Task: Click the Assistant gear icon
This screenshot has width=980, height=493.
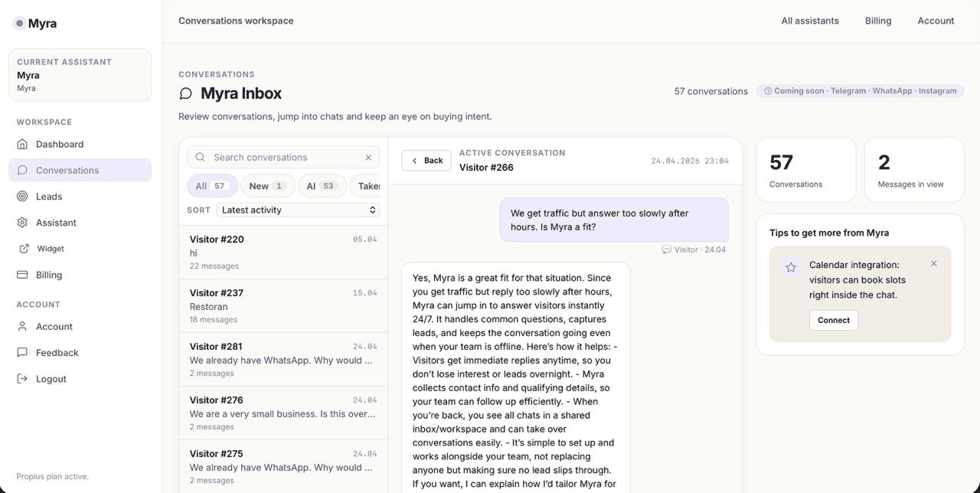Action: [22, 222]
